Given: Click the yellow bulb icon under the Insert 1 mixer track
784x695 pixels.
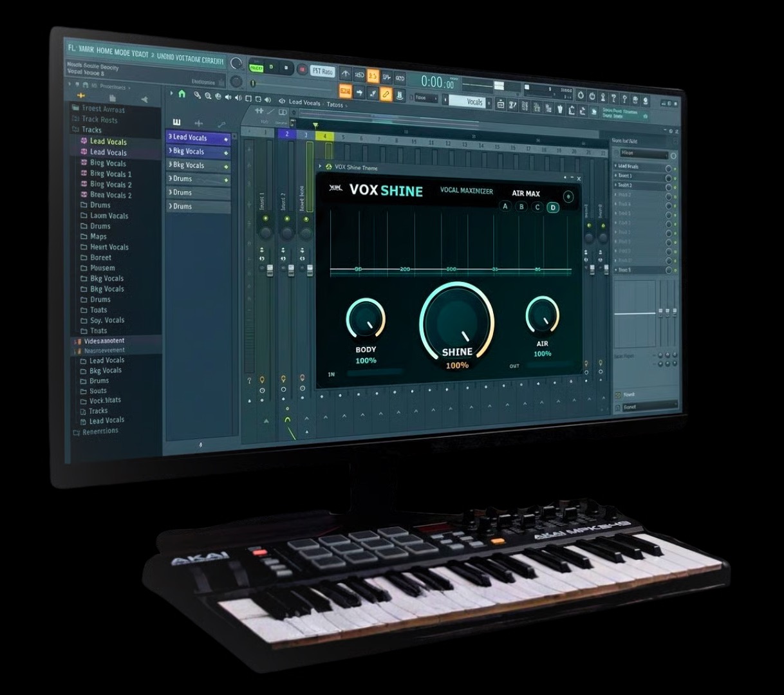Looking at the screenshot, I should (x=262, y=380).
